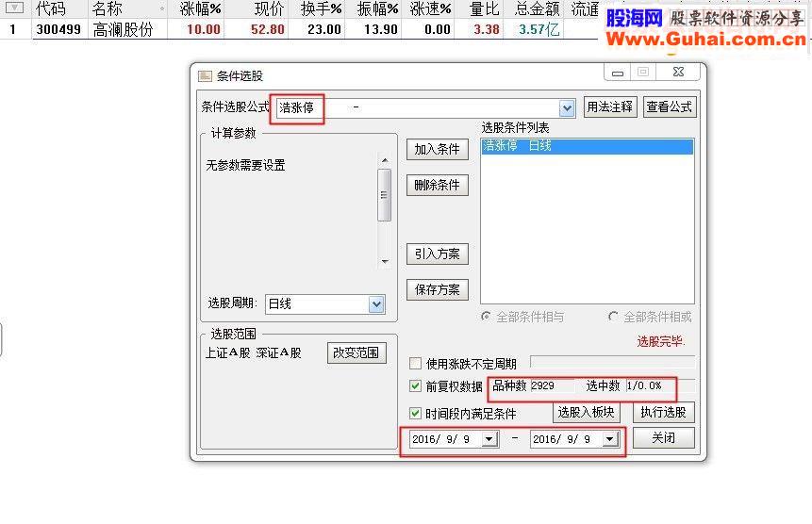Click the 查看公式 button
Viewport: 812px width, 524px height.
[x=669, y=107]
